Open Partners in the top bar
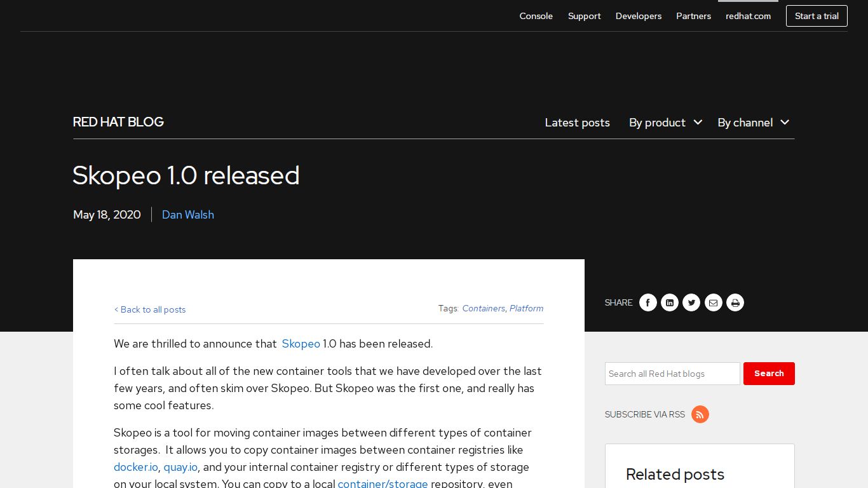Viewport: 868px width, 488px height. [693, 16]
